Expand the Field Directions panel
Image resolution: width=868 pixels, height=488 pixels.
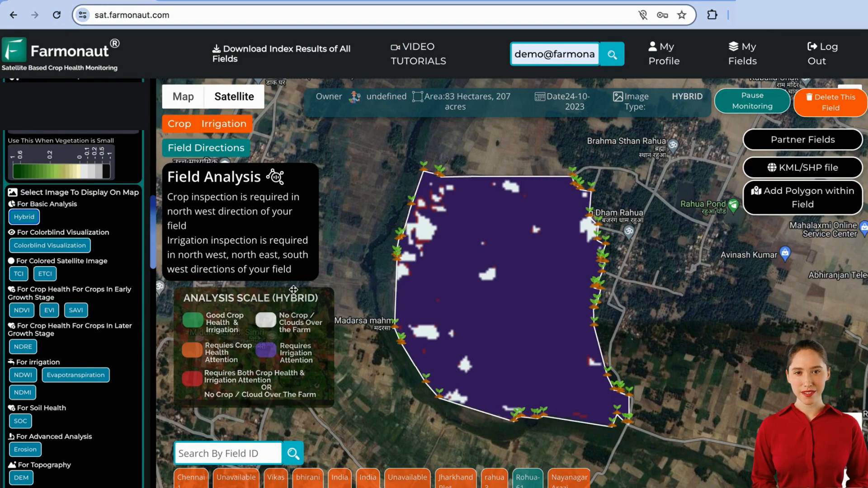tap(206, 148)
